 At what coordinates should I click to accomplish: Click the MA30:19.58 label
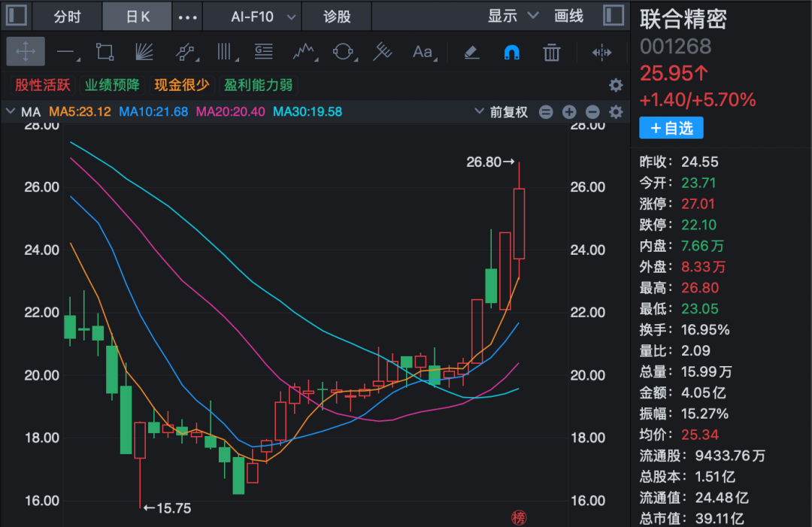point(307,112)
